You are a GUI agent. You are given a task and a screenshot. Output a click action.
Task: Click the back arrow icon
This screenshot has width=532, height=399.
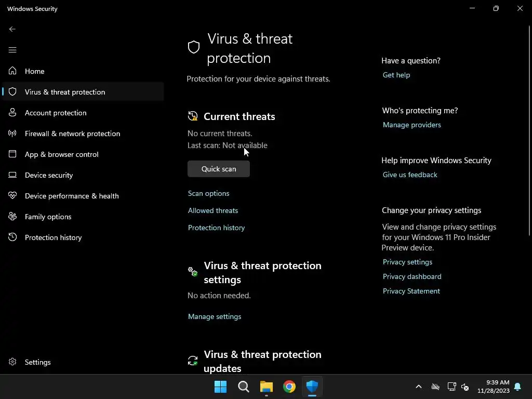pos(12,29)
